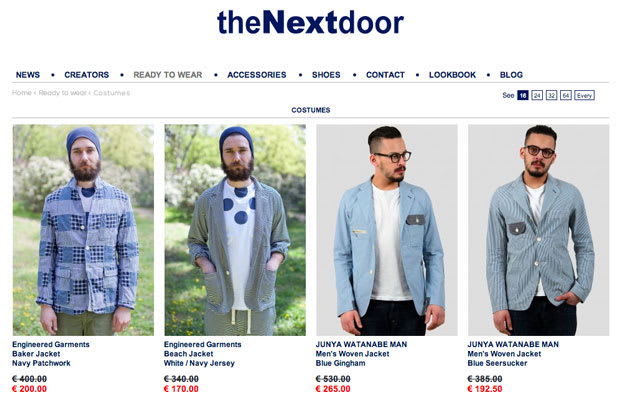The width and height of the screenshot is (620, 400).
Task: Open the Blue Gingham jacket photo
Action: [387, 230]
